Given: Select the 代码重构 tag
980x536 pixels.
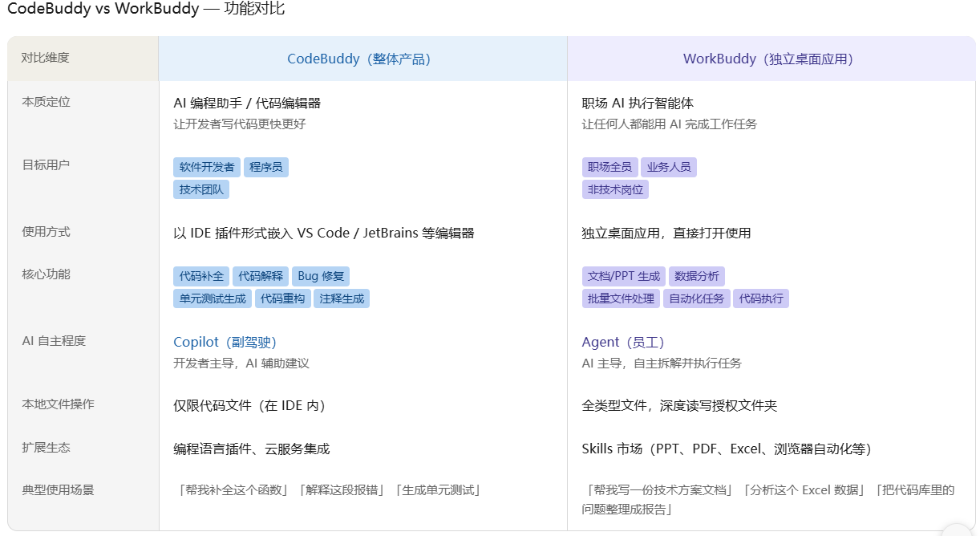Looking at the screenshot, I should point(282,298).
